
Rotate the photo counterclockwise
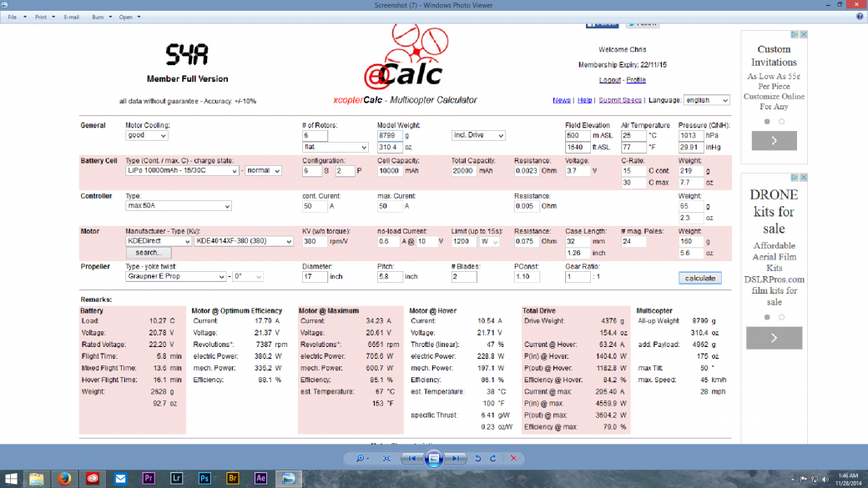477,458
